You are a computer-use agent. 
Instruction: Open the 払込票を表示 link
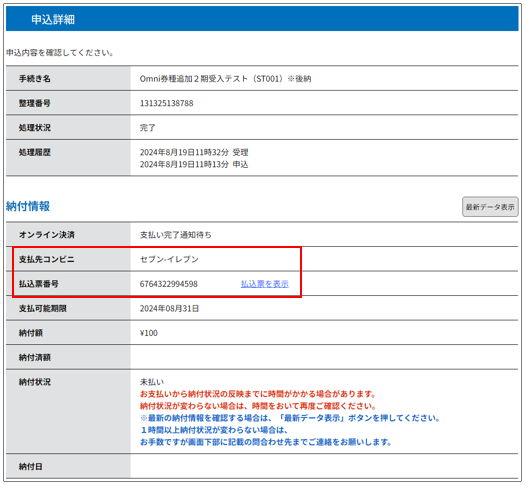click(264, 284)
